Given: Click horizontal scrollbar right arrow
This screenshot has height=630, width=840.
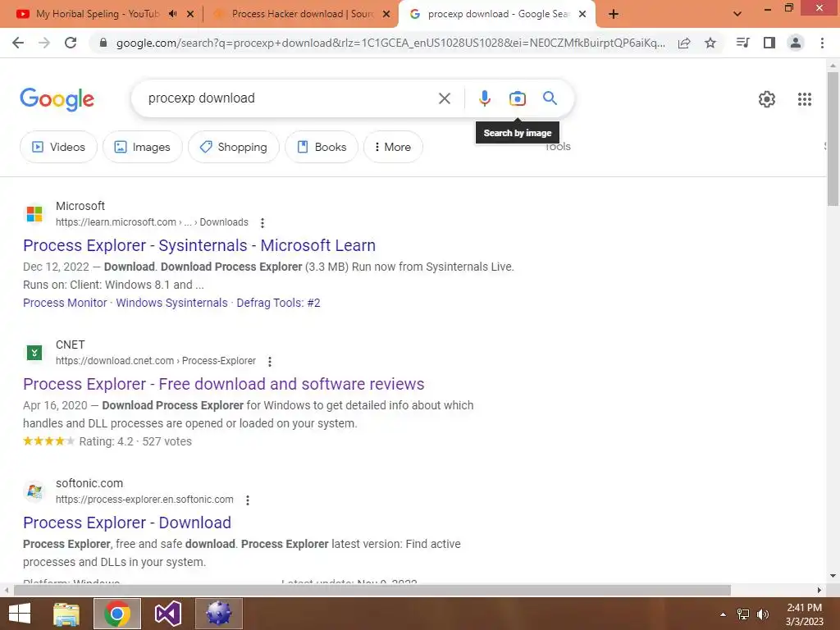Looking at the screenshot, I should [819, 590].
